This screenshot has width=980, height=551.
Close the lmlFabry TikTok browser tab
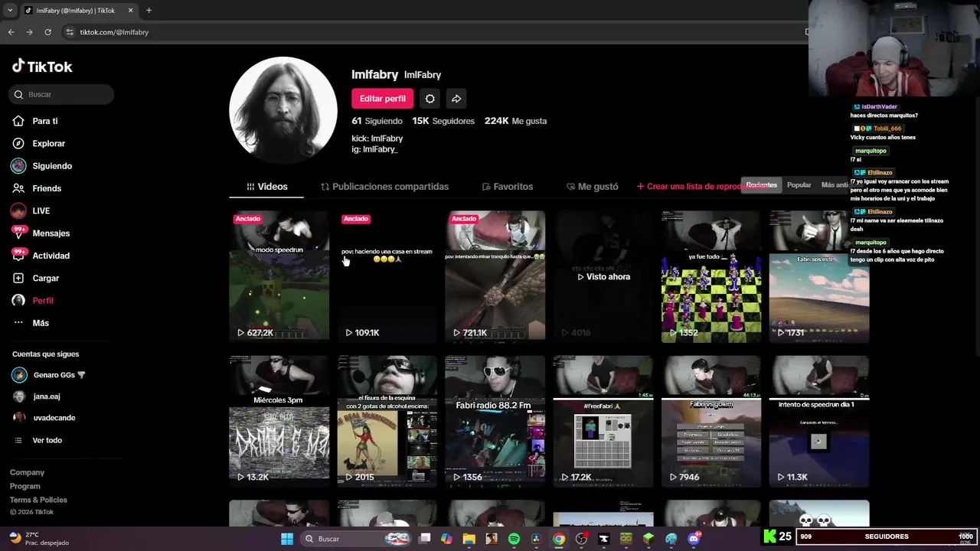130,10
